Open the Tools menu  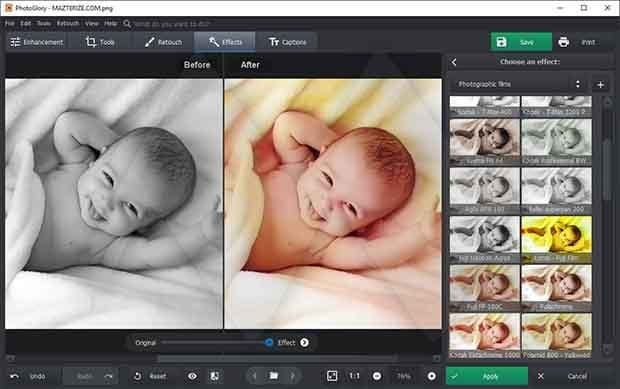[x=44, y=24]
